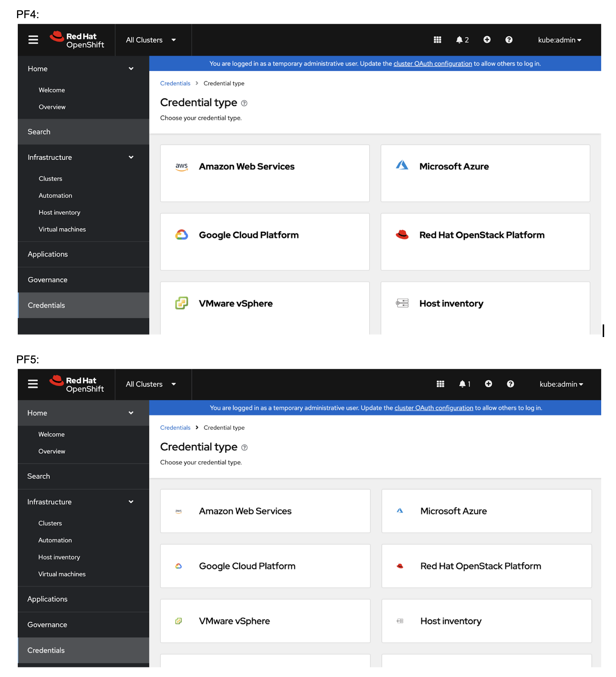This screenshot has height=677, width=616.
Task: Open the help question icon in PF4 header
Action: point(509,40)
